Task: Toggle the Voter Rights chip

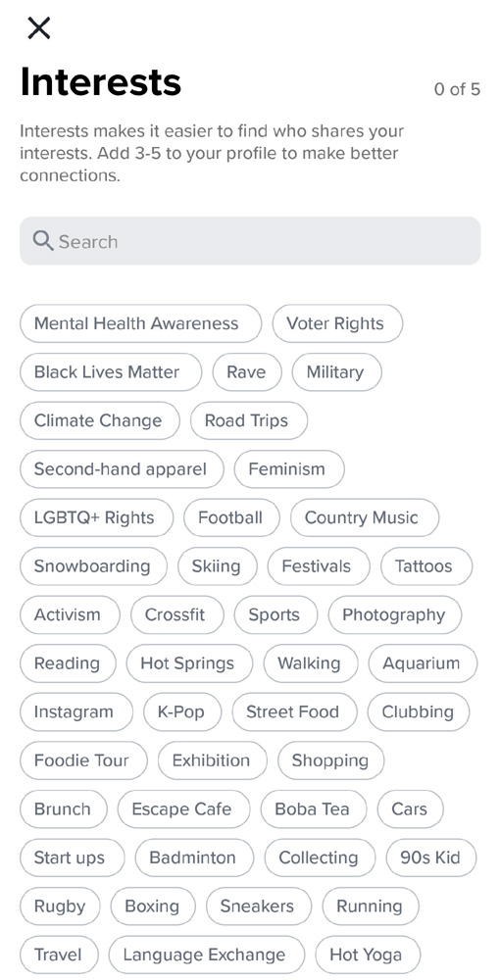Action: click(x=337, y=323)
